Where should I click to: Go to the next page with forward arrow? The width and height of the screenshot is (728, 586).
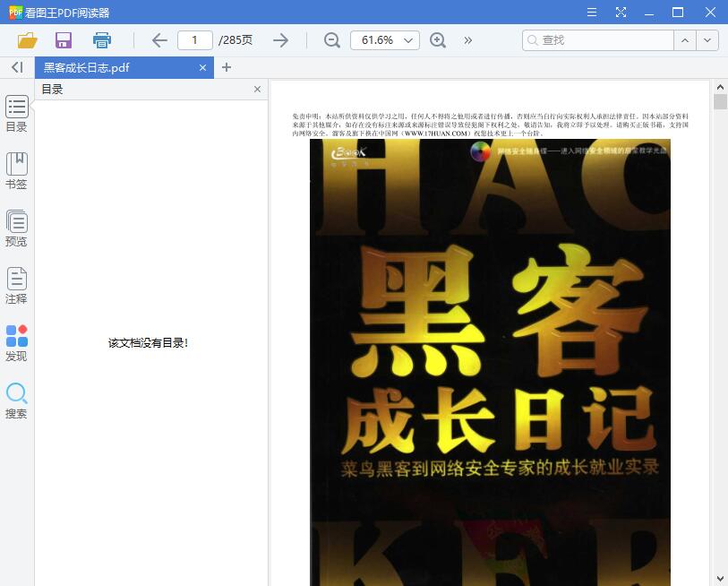(280, 39)
